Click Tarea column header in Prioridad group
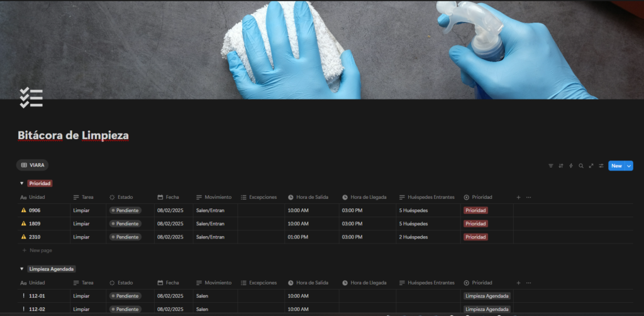Viewport: 644px width, 316px height. tap(88, 197)
